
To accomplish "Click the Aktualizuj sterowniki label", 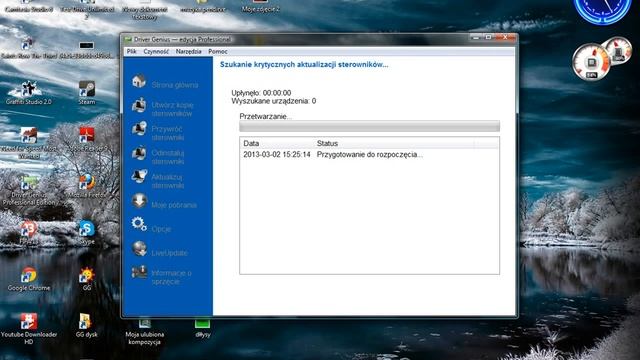I will 168,181.
